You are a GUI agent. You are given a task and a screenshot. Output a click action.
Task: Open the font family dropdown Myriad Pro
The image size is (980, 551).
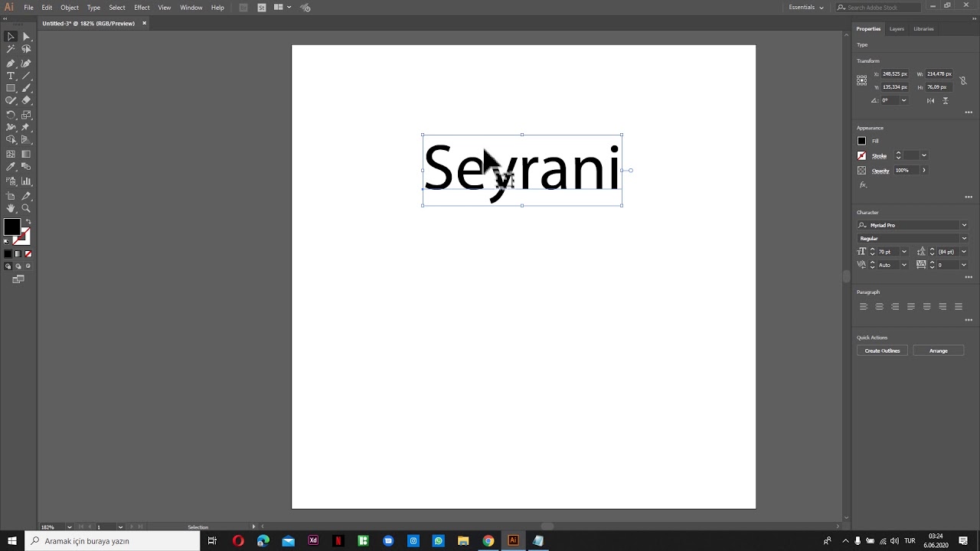click(964, 225)
